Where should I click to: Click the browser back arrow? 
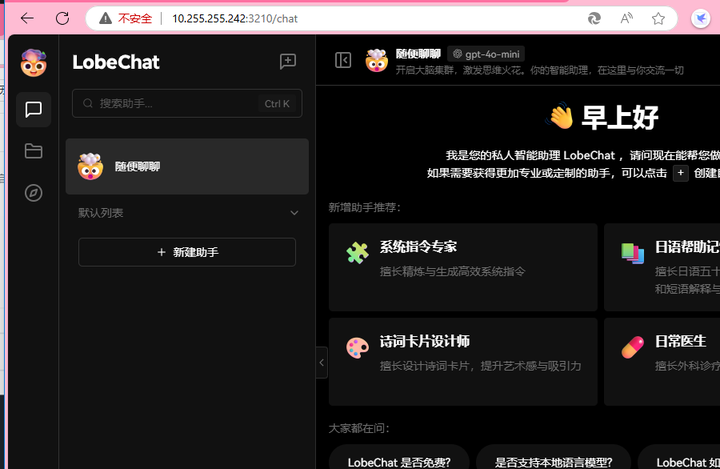pos(27,18)
